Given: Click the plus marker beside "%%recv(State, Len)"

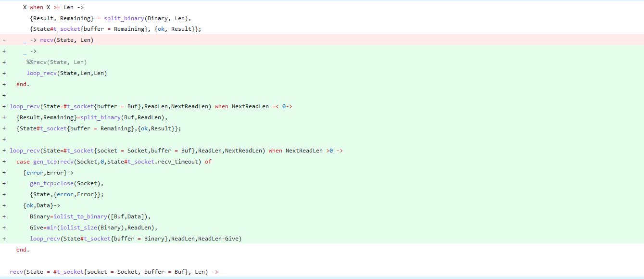Looking at the screenshot, I should (x=4, y=62).
